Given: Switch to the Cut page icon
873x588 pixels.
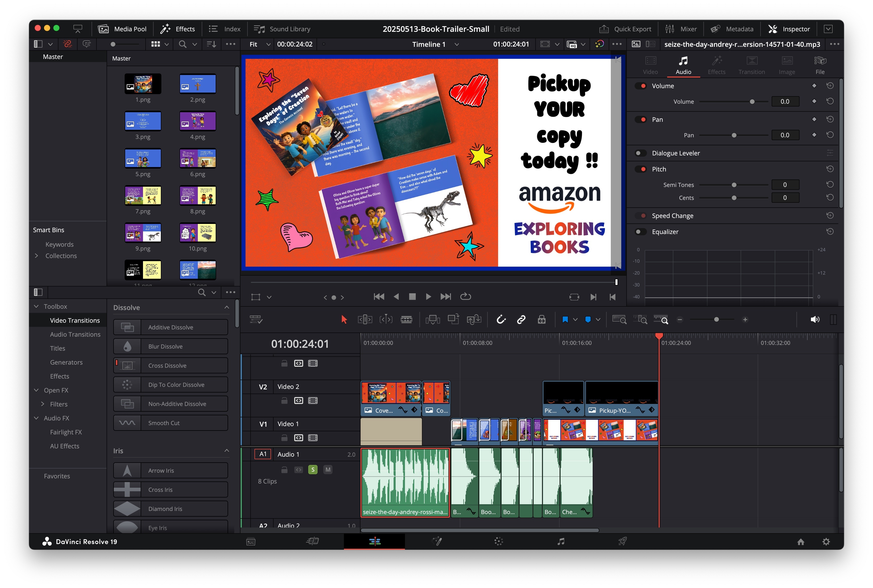Looking at the screenshot, I should [x=312, y=541].
